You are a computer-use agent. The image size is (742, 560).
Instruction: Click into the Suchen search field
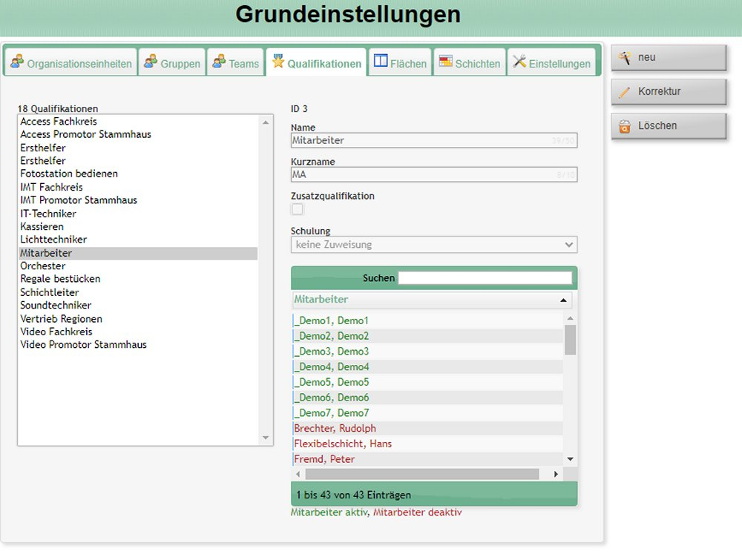point(485,278)
